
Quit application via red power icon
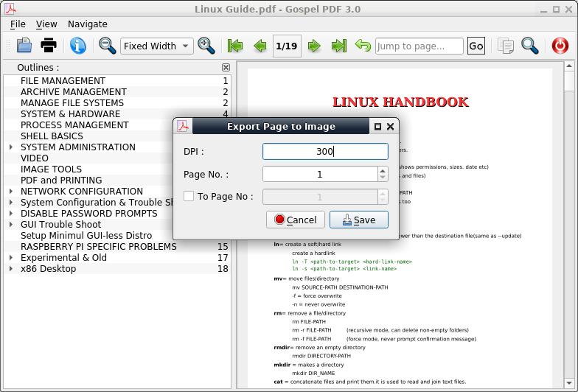[x=560, y=46]
